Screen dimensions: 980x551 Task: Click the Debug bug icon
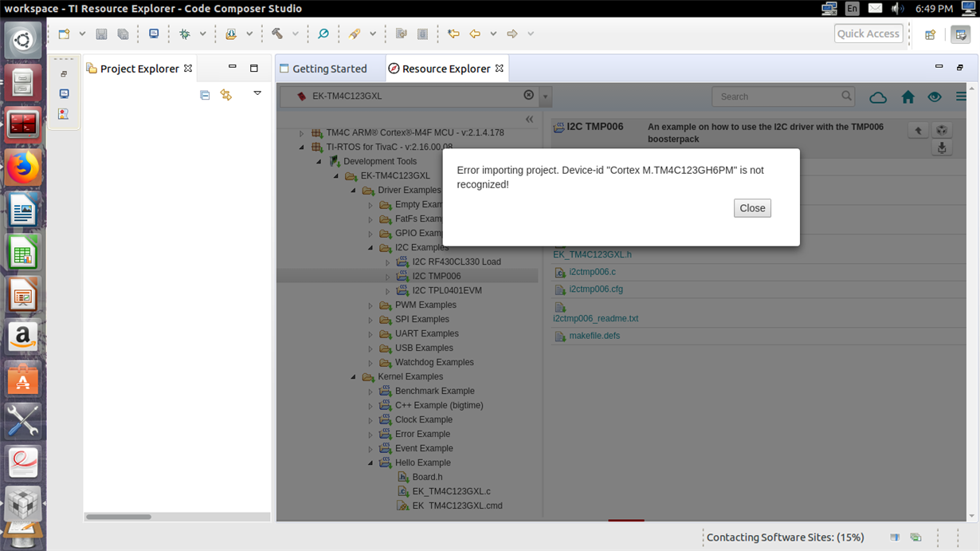(x=185, y=34)
